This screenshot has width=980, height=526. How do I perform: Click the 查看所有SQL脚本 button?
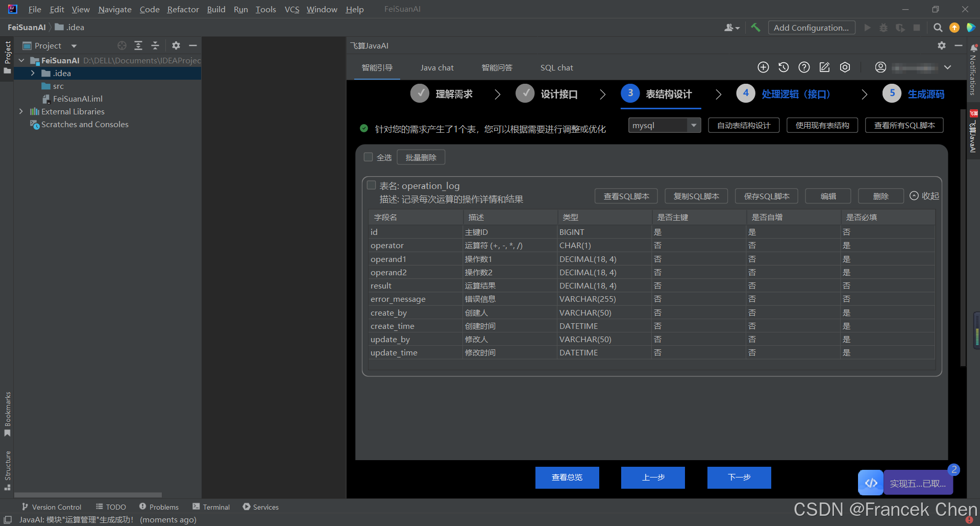click(904, 125)
